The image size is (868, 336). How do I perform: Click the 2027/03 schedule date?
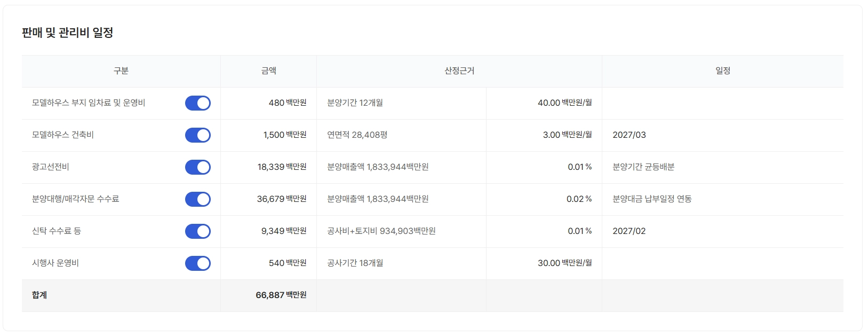(x=629, y=135)
